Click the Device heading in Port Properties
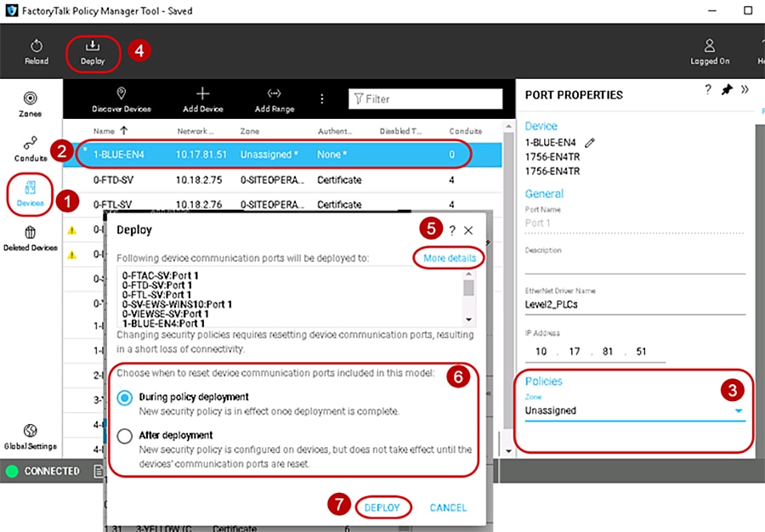This screenshot has width=765, height=532. click(x=541, y=127)
